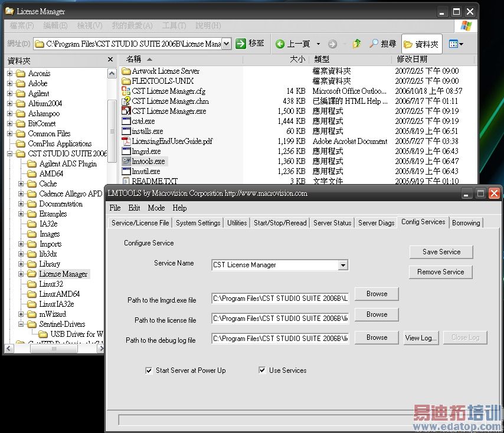The image size is (504, 433).
Task: Select the FLEXTOOLS-UNIX folder icon
Action: tap(126, 81)
